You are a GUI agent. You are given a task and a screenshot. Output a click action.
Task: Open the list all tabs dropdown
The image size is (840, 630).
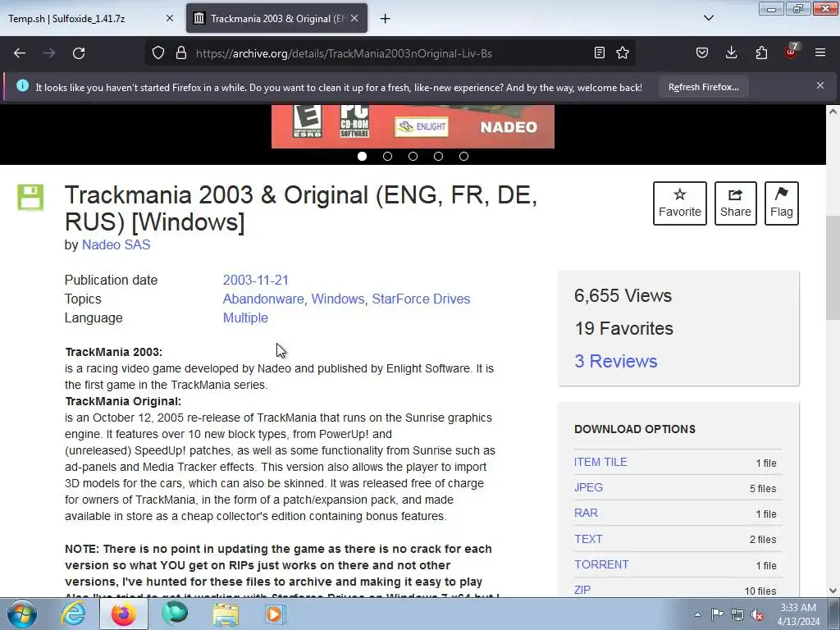coord(708,18)
